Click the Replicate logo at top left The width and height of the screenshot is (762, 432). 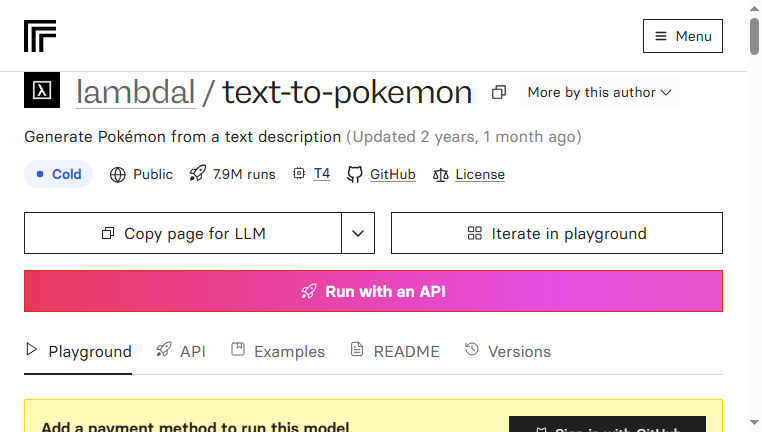pos(40,36)
